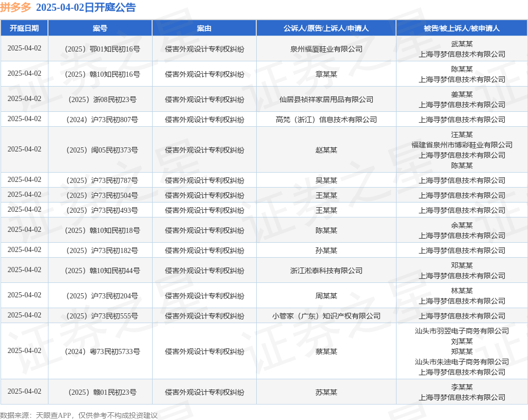Click the date cell in the 鄂01知民初16号 row

pos(24,48)
